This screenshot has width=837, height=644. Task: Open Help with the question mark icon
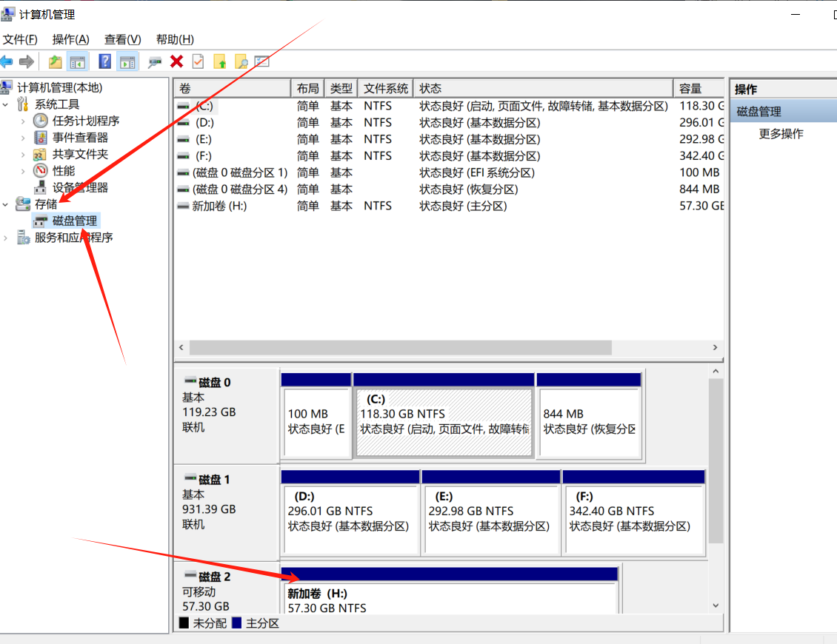pyautogui.click(x=105, y=61)
